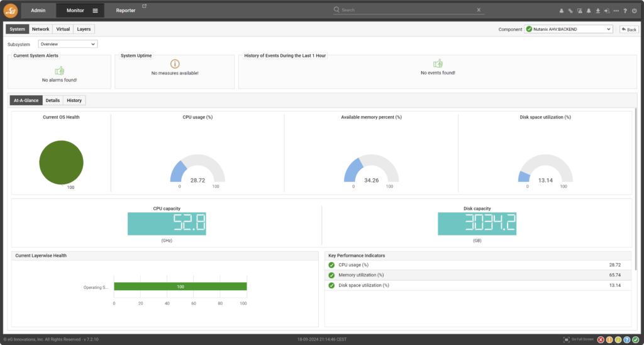This screenshot has height=345, width=644.
Task: Click the System Uptime info icon
Action: [x=175, y=64]
